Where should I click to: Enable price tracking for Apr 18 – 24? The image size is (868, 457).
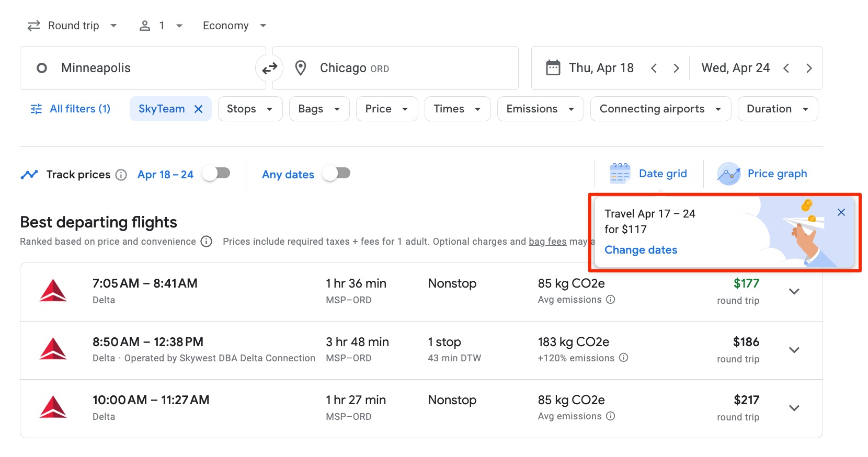coord(216,173)
